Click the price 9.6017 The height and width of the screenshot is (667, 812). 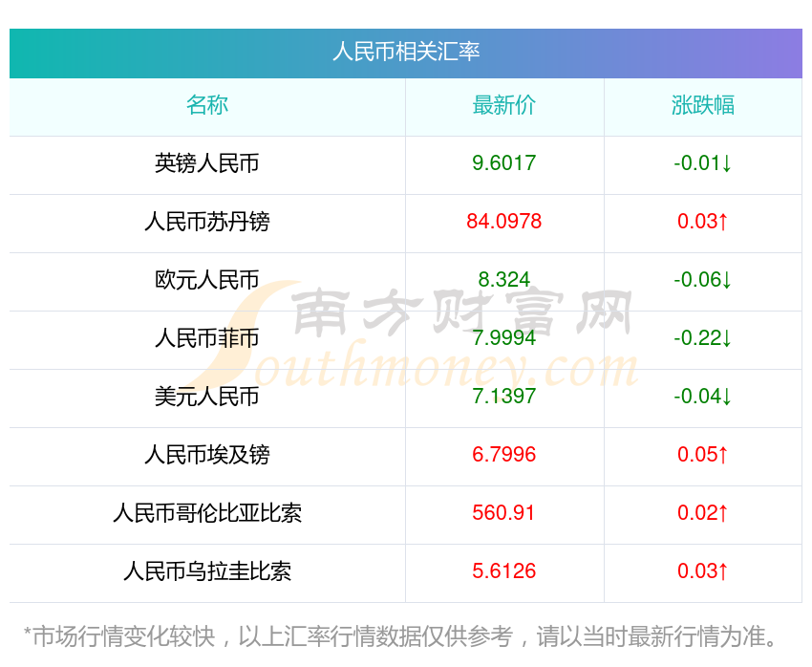[503, 163]
